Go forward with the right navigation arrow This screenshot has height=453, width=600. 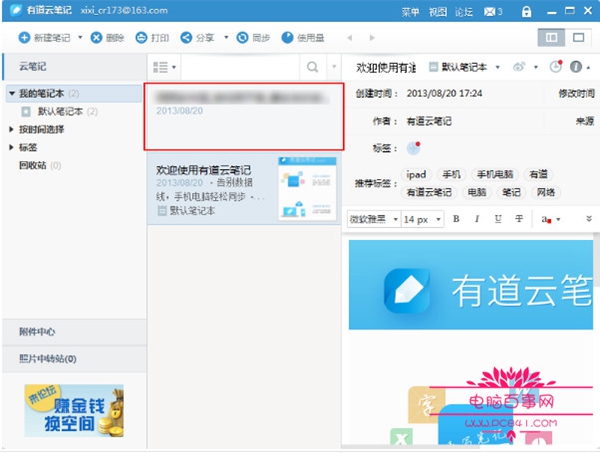click(372, 37)
